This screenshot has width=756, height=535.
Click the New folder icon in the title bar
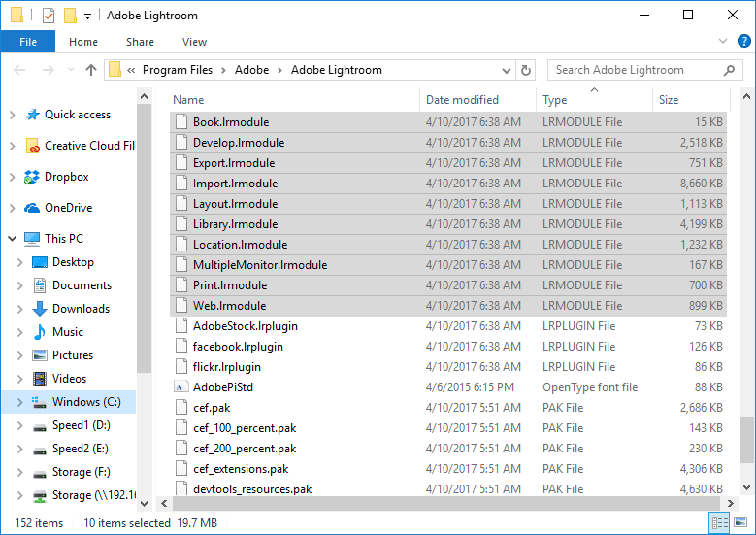tap(71, 16)
